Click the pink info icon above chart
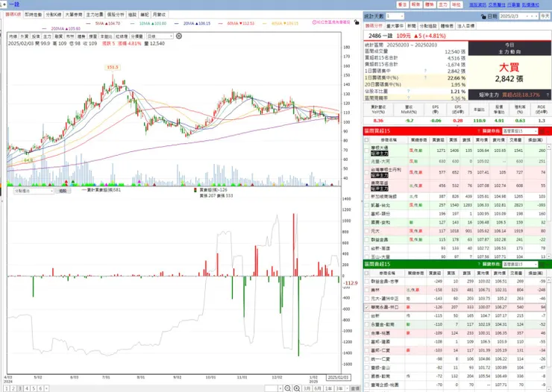552x392 pixels. pos(314,22)
